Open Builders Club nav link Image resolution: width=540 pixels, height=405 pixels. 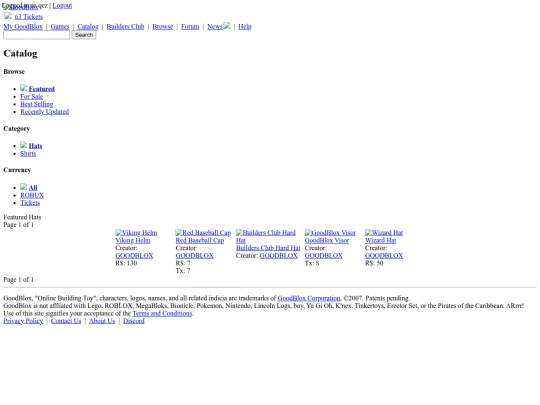click(x=125, y=27)
